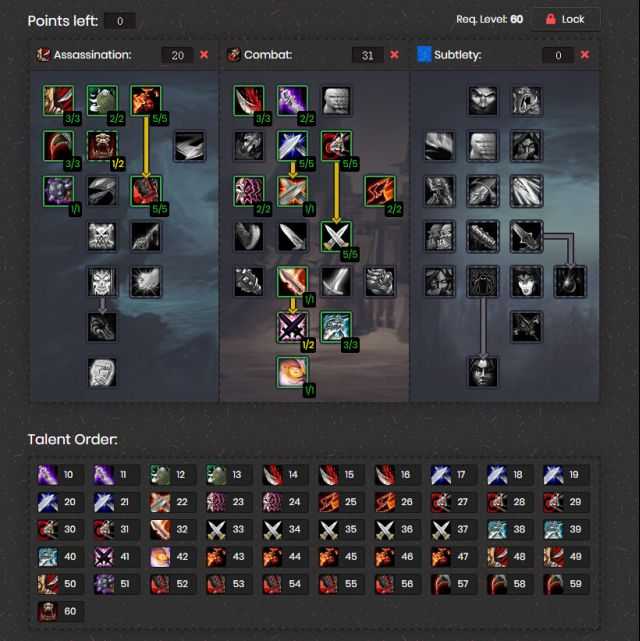Select Seal Fate talent

coord(102,327)
